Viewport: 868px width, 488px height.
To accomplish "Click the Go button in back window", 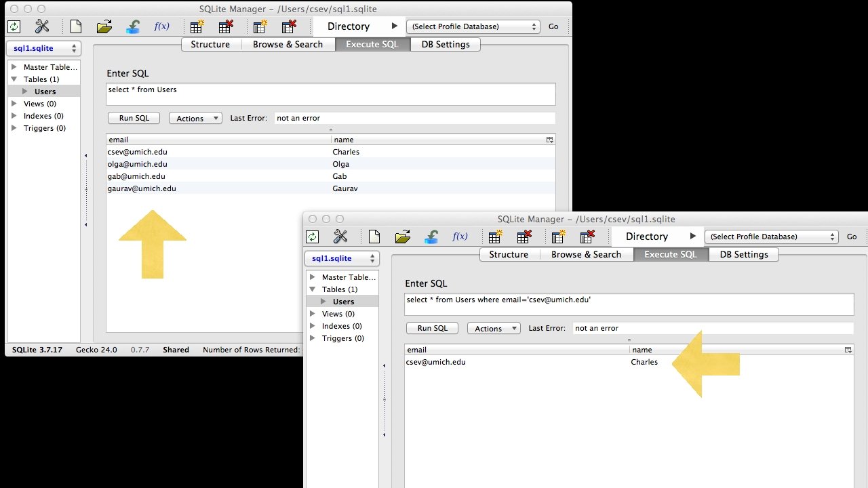I will [x=553, y=26].
